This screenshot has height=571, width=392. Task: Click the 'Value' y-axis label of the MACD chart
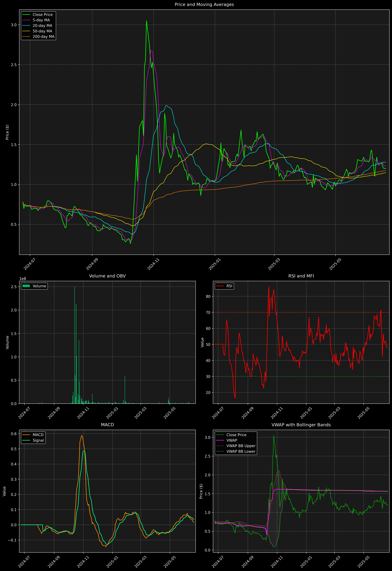pos(4,491)
